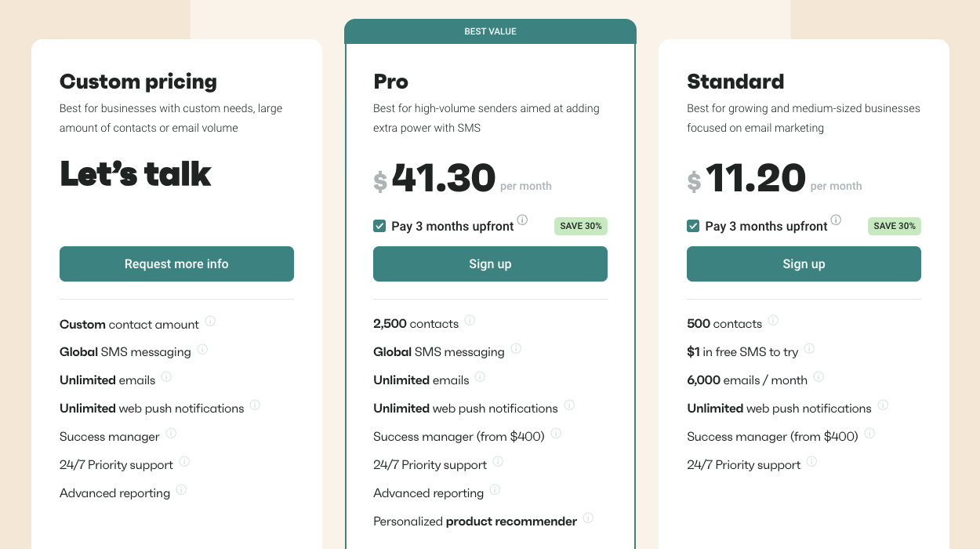This screenshot has height=549, width=980.
Task: Click info icon beside Pro Global SMS messaging
Action: (x=516, y=349)
